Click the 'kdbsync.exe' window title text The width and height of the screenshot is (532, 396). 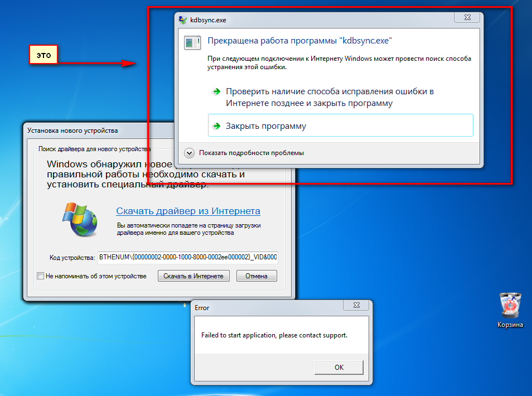tap(208, 20)
